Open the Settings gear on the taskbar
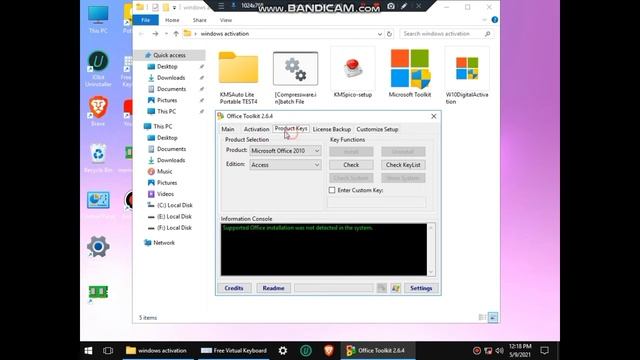The image size is (640, 360). point(283,351)
